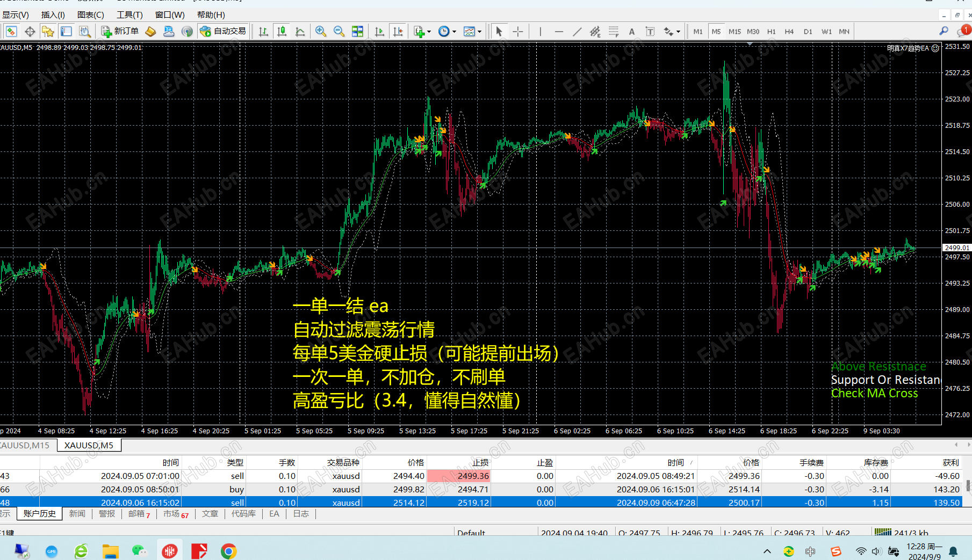
Task: Open the 市场 market tab
Action: (176, 514)
